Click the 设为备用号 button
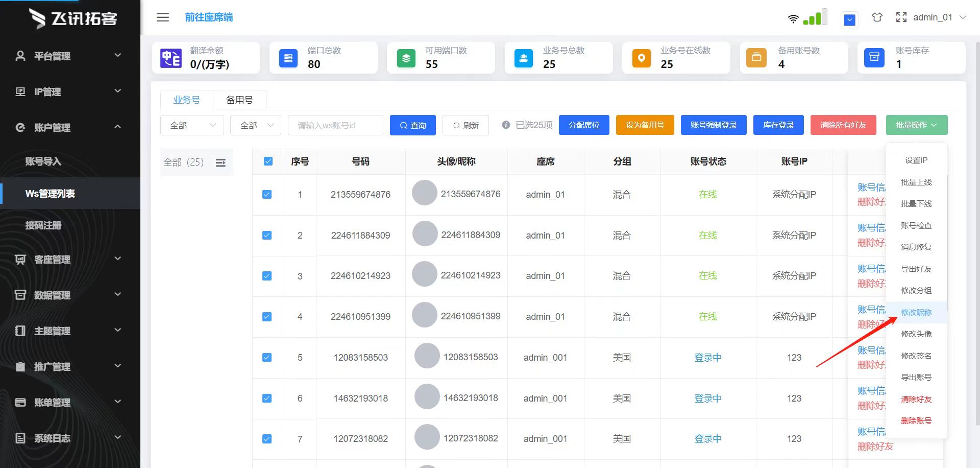 pos(645,125)
